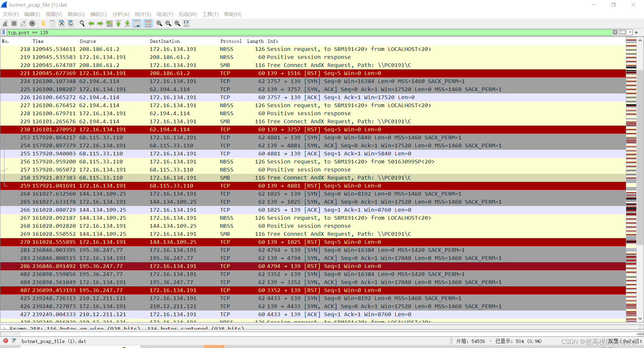
Task: Select packet 258 Tree Connect AndX row
Action: pos(313,178)
